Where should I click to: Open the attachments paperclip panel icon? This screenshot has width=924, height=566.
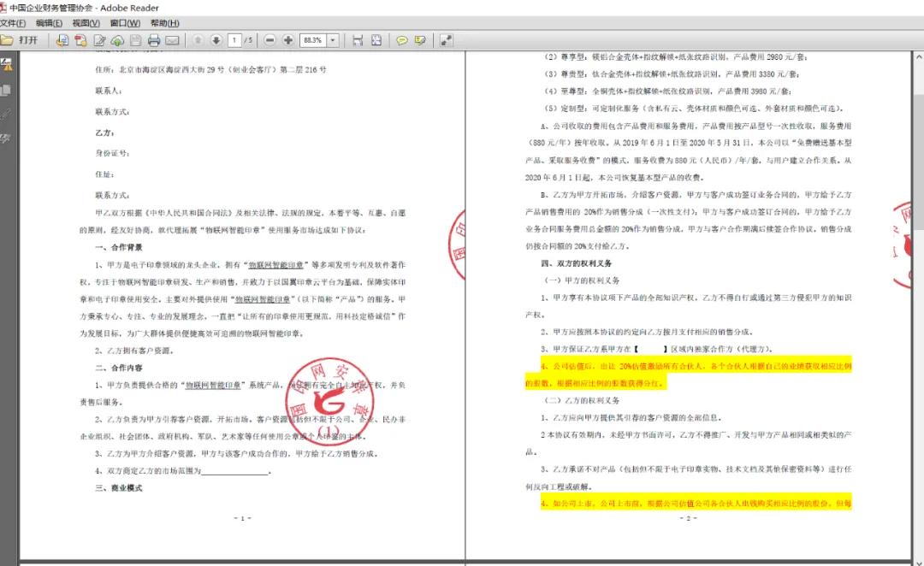click(6, 115)
